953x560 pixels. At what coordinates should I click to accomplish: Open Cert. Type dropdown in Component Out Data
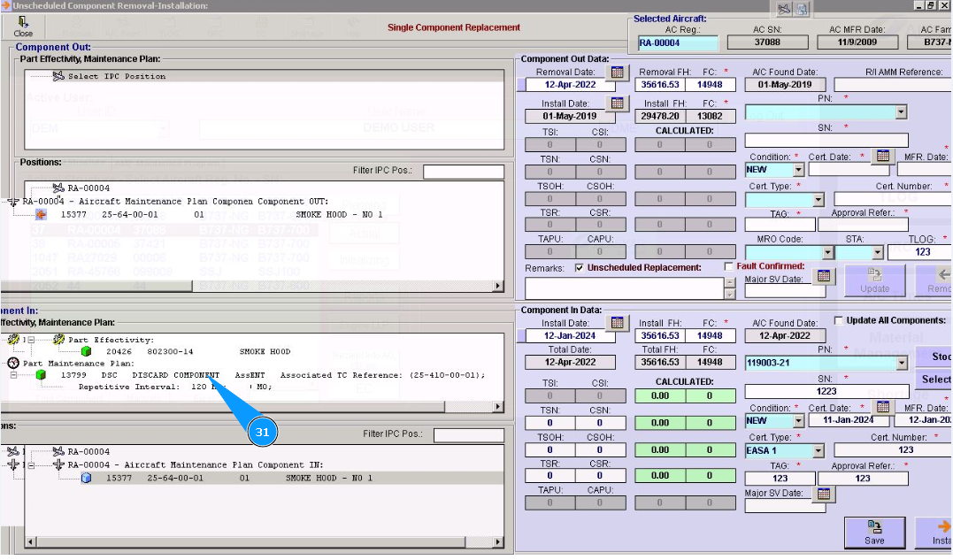tap(819, 199)
